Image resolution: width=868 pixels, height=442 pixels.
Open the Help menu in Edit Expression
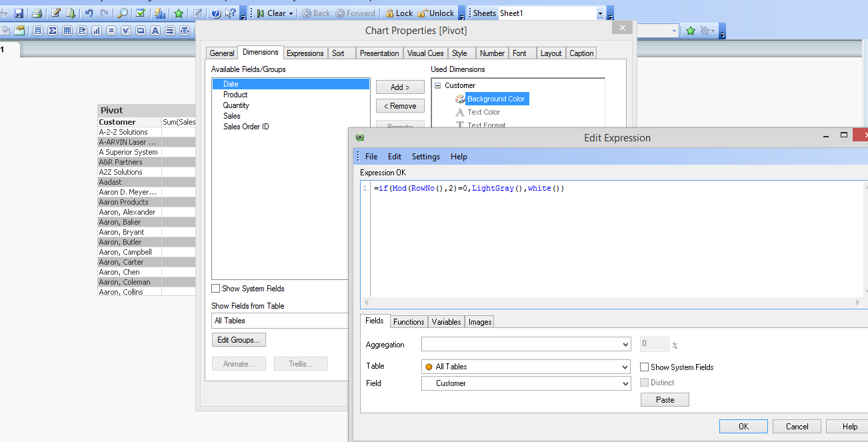pos(459,157)
